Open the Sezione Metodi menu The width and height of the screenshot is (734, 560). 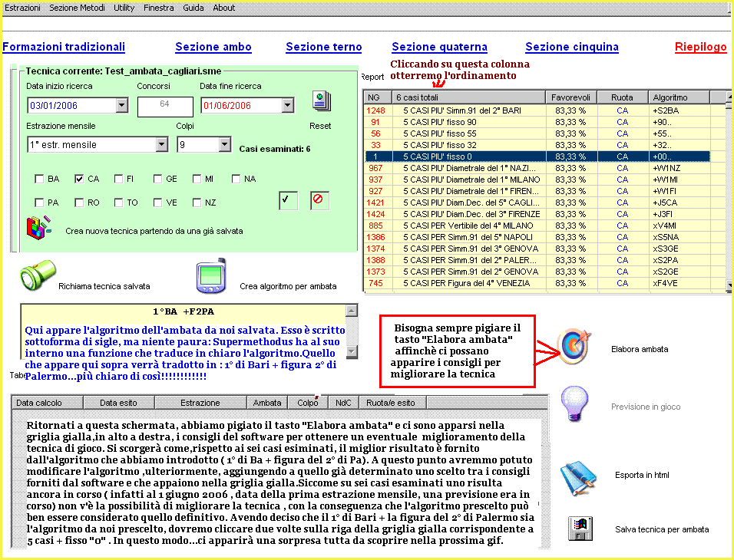click(x=77, y=8)
